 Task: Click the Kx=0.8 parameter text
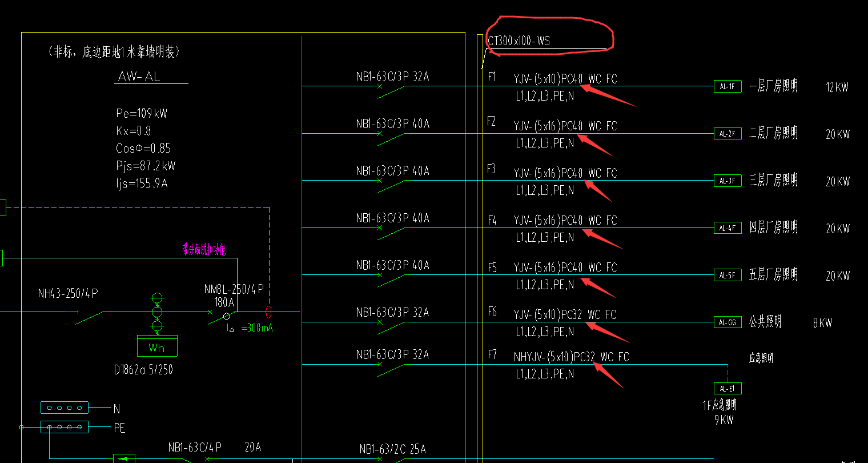[x=133, y=131]
